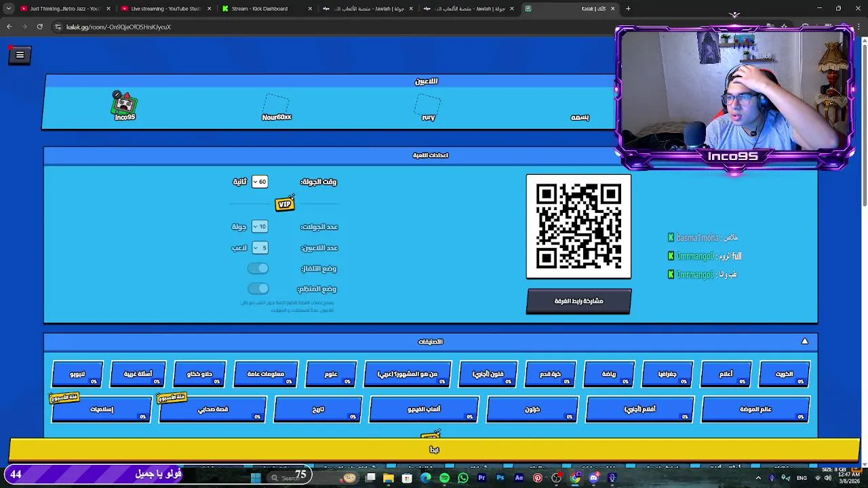Select حلاو ككاو category
This screenshot has height=488, width=868.
click(x=200, y=374)
